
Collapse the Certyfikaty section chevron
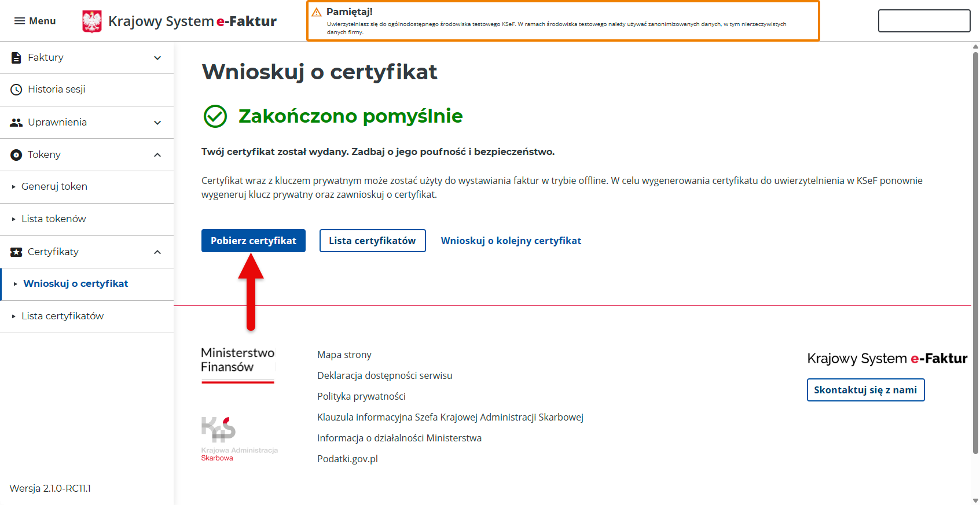click(x=157, y=252)
